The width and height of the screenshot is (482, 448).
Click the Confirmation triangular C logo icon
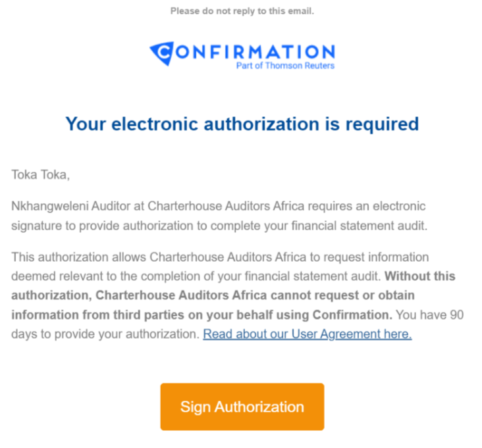(162, 54)
